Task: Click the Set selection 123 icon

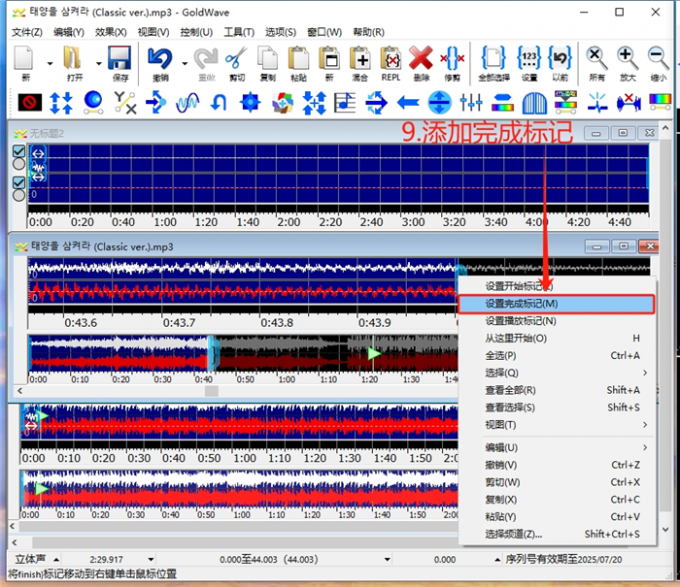Action: tap(529, 58)
